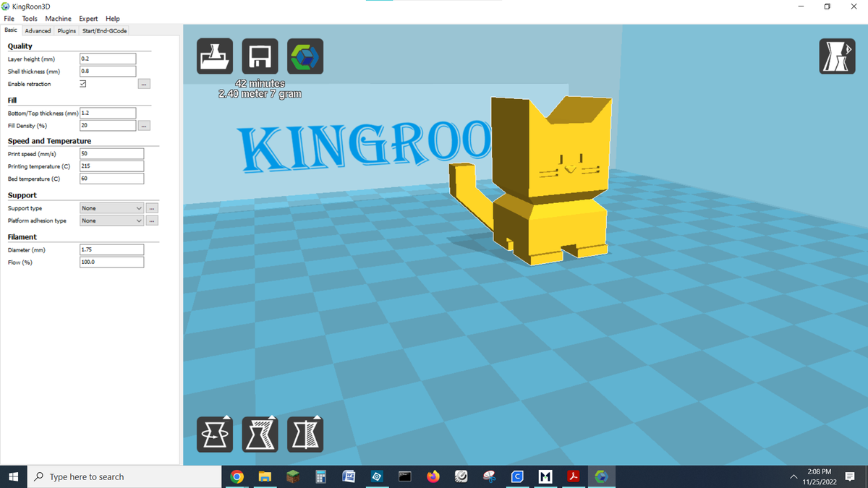Expand the Support type dropdown
The image size is (868, 488).
coord(112,208)
